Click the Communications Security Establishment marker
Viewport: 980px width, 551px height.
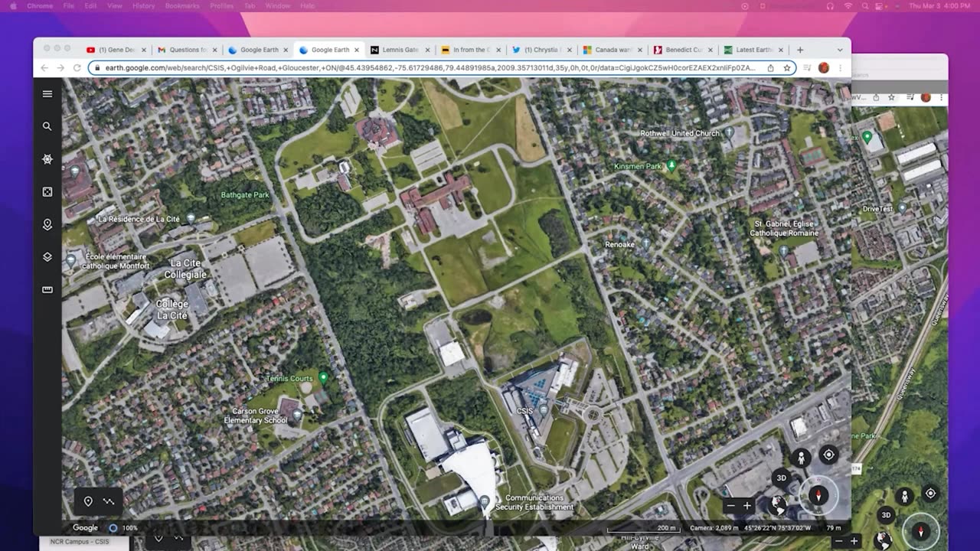(485, 501)
